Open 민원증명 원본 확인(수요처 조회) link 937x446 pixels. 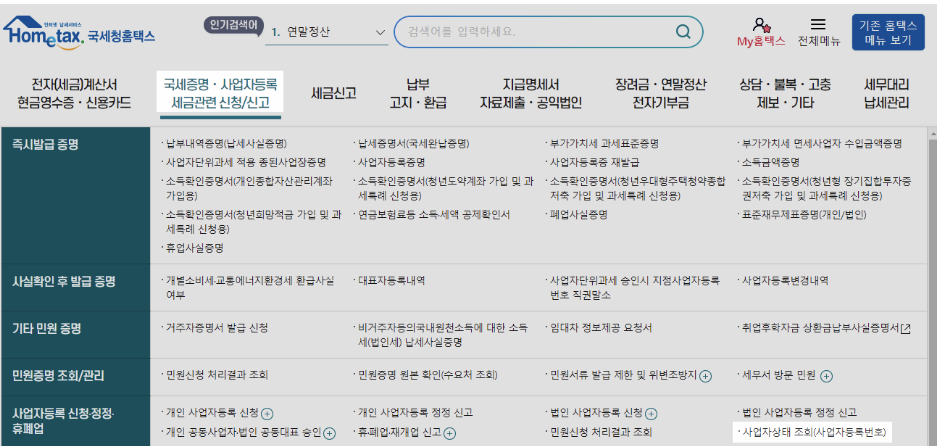coord(428,376)
